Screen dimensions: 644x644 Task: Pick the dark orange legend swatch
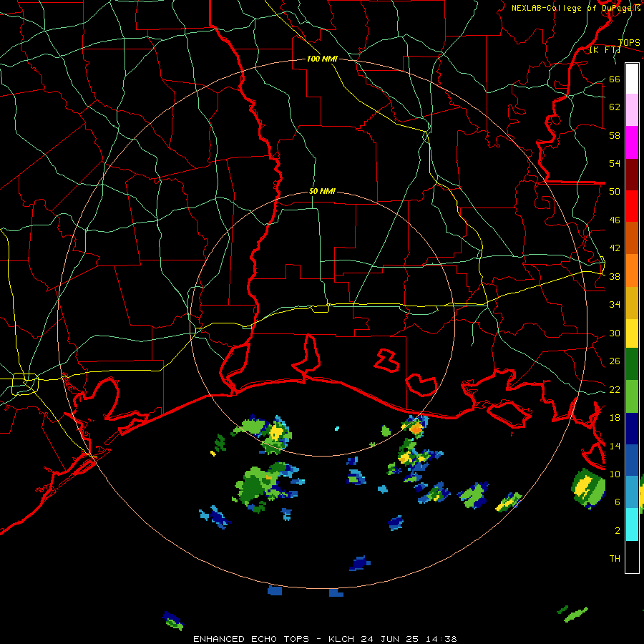(632, 238)
